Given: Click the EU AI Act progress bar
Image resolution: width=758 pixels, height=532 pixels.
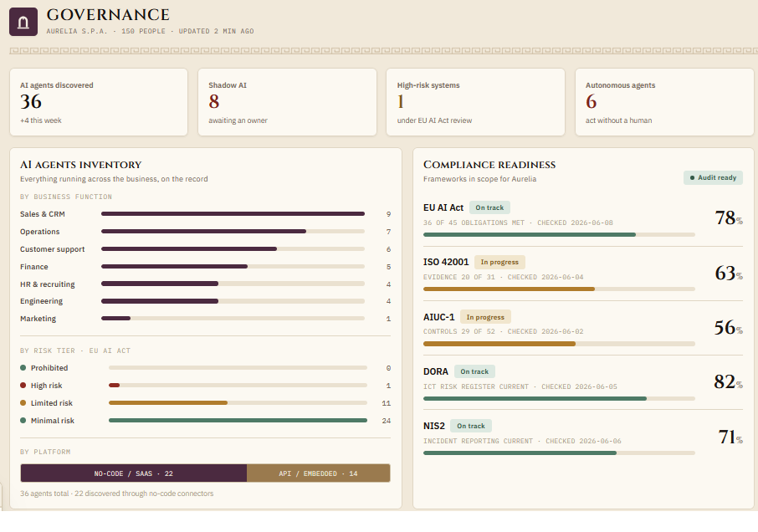Looking at the screenshot, I should pyautogui.click(x=559, y=235).
